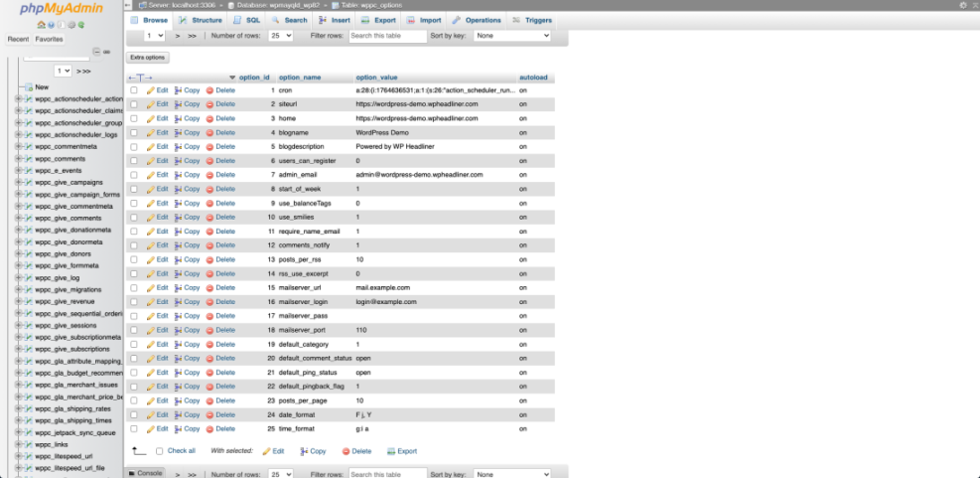Open top page number dropdown
The image size is (980, 478).
[154, 36]
